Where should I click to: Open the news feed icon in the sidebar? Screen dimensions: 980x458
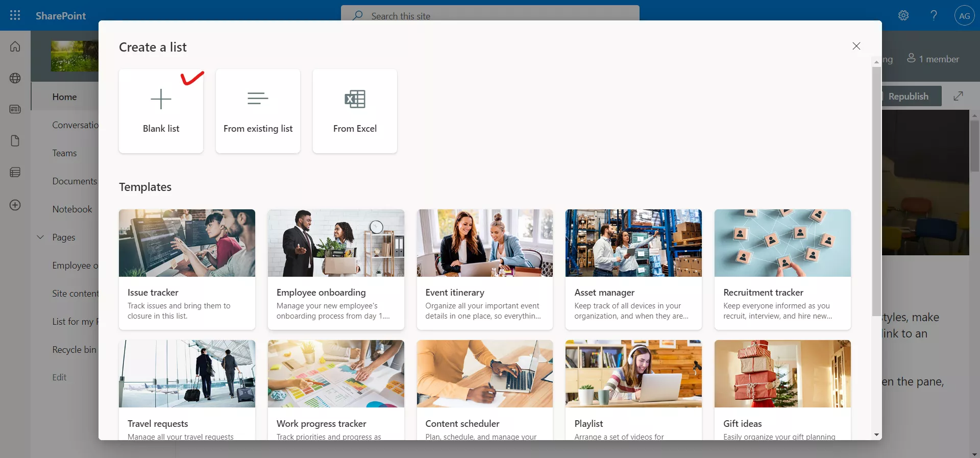pyautogui.click(x=15, y=109)
